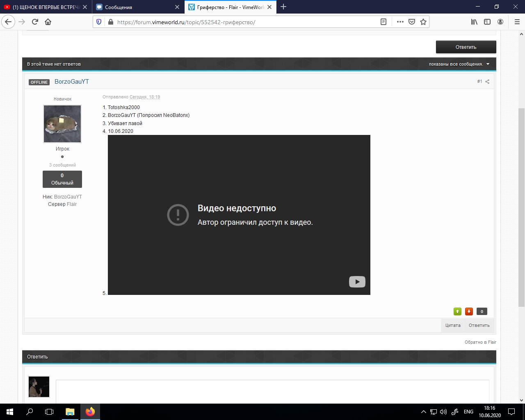Reload the page with refresh icon
The height and width of the screenshot is (420, 525).
[x=35, y=22]
